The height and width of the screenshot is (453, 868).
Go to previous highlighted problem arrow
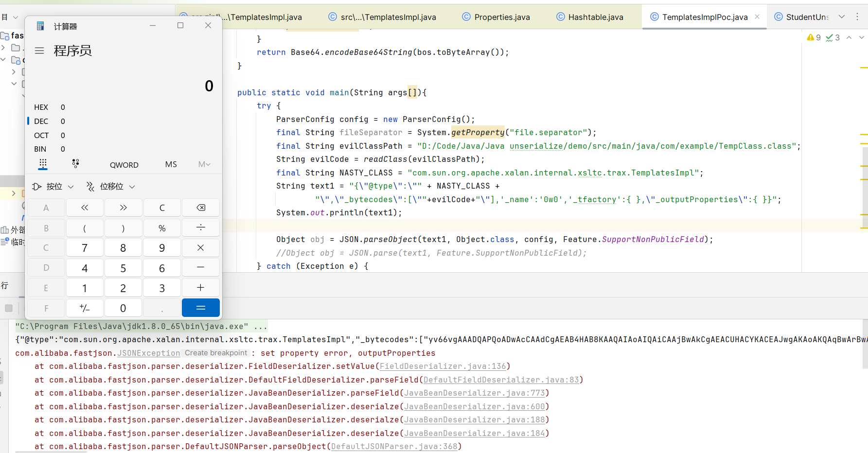pos(849,37)
